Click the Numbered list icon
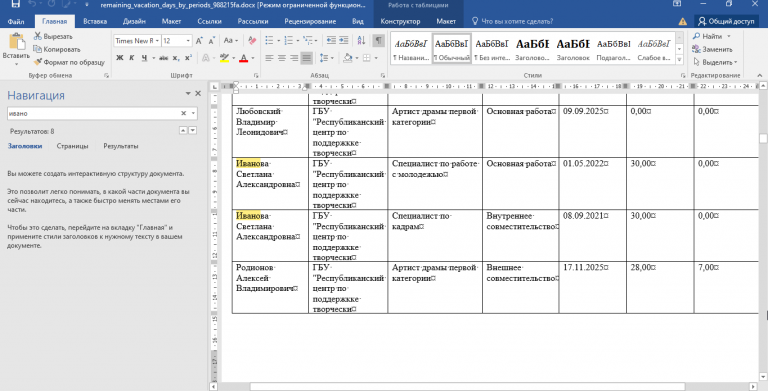This screenshot has height=391, width=768. tap(288, 41)
